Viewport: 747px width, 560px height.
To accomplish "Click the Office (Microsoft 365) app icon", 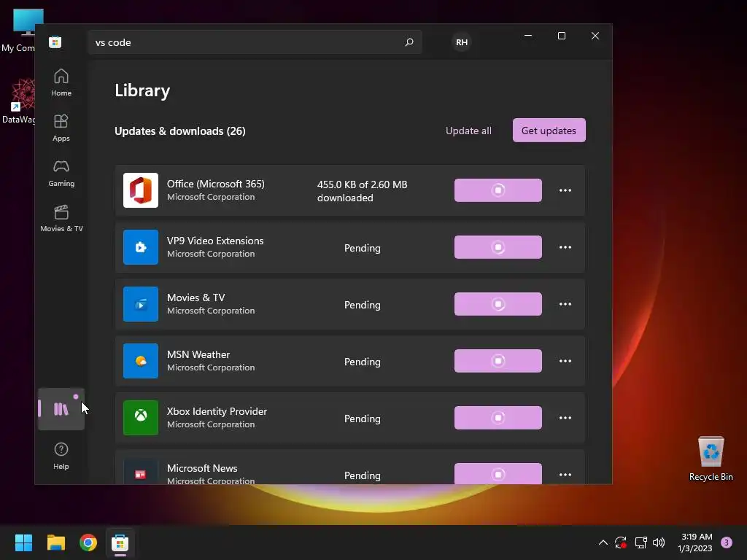I will (141, 190).
